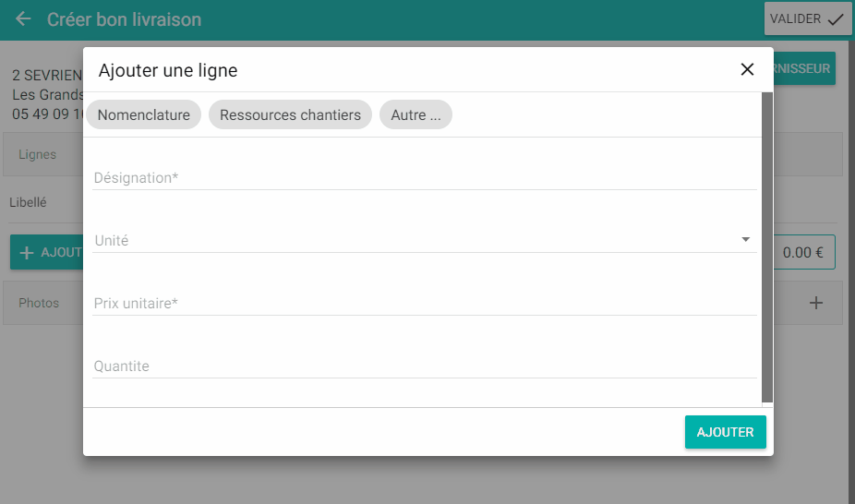855x504 pixels.
Task: Focus the Quantite input field
Action: coord(424,366)
